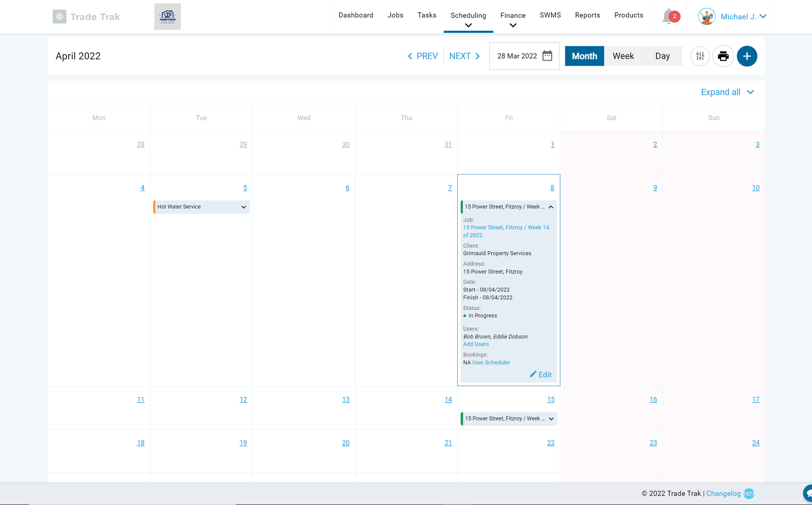Open the chat bubble widget
Screen dimensions: 812x505
point(808,493)
